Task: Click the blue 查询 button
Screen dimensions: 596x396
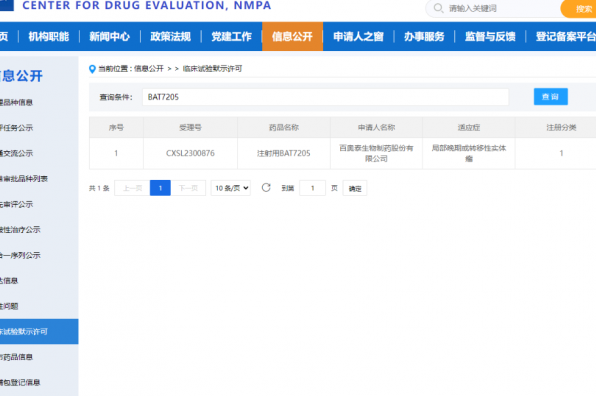Action: 551,97
